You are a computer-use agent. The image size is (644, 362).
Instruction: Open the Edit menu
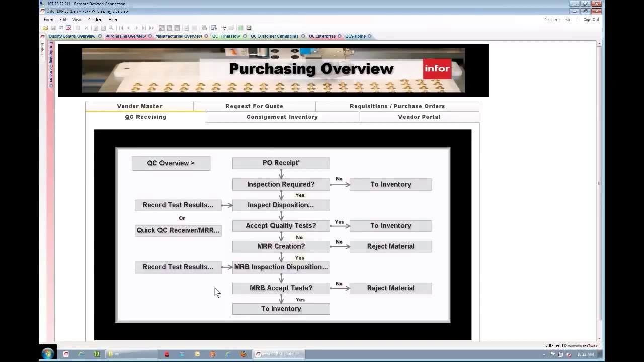63,20
